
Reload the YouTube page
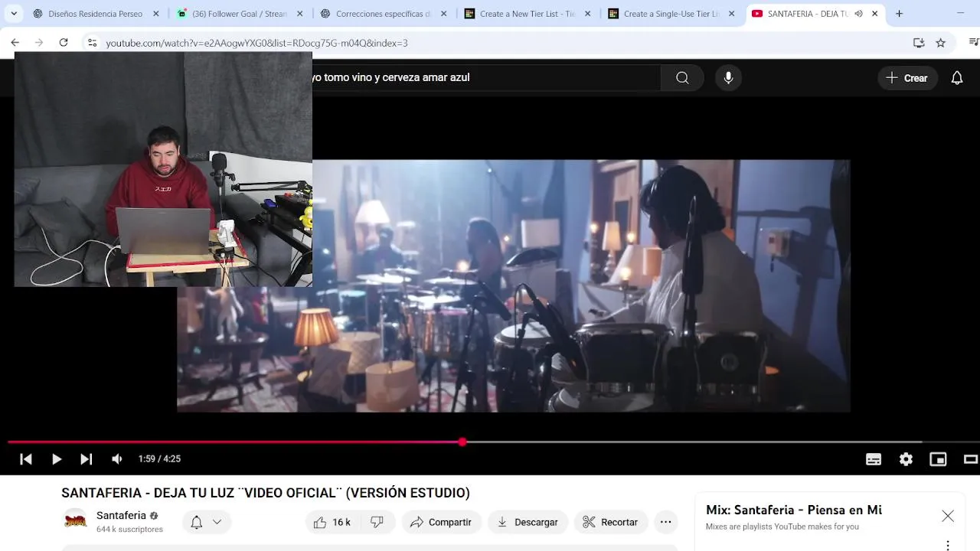tap(64, 43)
